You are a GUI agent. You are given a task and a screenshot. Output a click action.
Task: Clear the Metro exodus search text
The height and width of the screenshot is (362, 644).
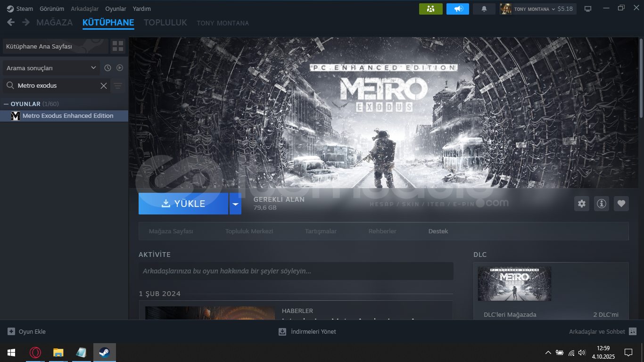coord(104,86)
